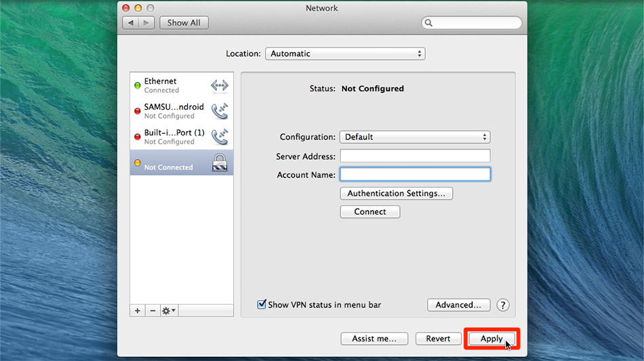Screen dimensions: 644x361
Task: Click the Server Address field
Action: (414, 156)
